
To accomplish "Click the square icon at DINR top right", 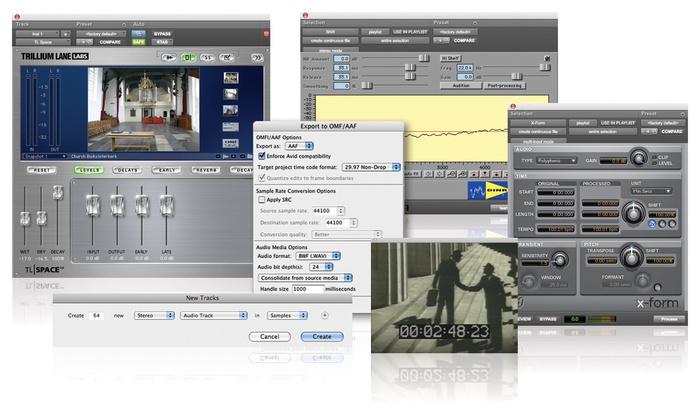I will pyautogui.click(x=547, y=58).
